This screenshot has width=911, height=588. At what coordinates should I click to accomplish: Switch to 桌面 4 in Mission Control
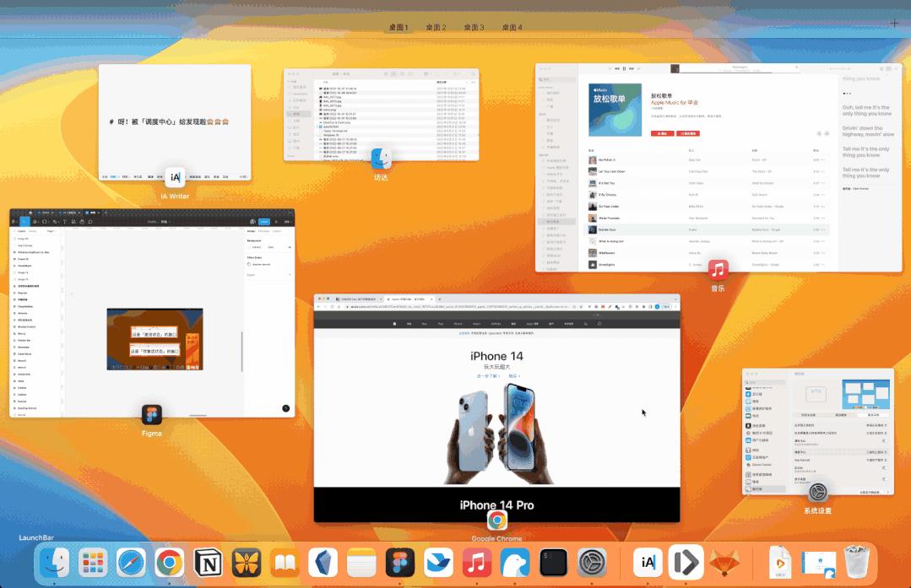pos(512,27)
